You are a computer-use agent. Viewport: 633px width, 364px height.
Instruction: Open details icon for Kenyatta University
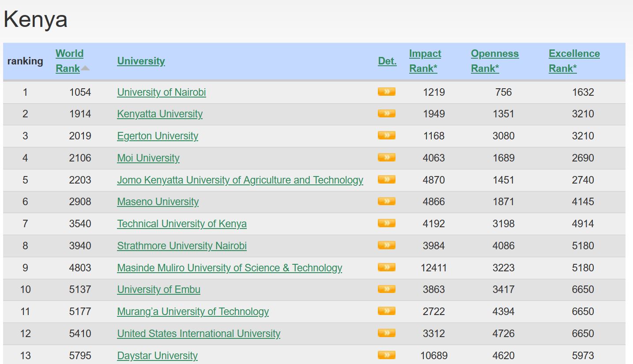click(386, 113)
